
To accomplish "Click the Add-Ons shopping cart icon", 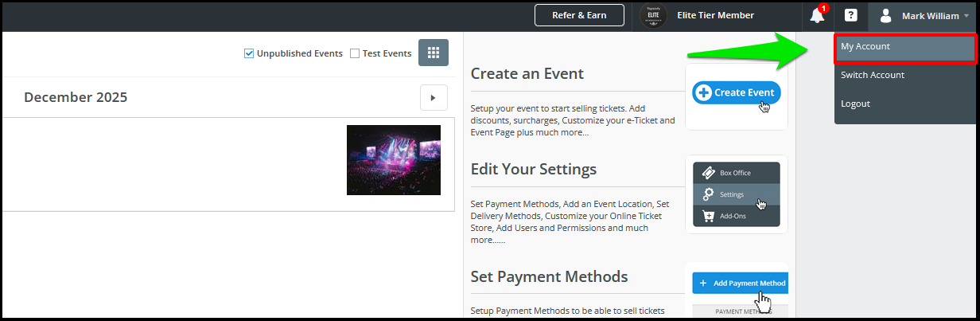I will 708,216.
